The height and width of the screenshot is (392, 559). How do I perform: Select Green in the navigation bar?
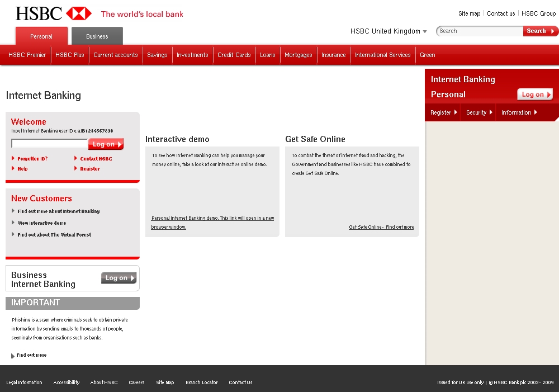click(428, 55)
